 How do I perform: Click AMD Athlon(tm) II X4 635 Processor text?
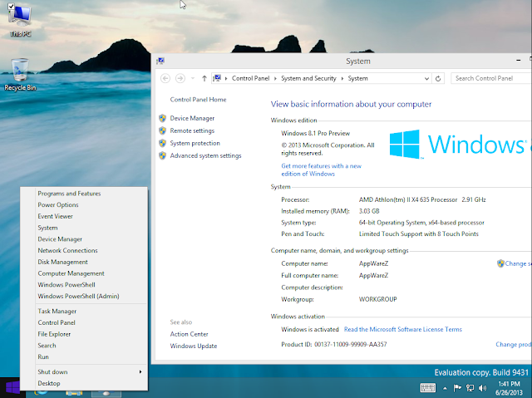408,199
